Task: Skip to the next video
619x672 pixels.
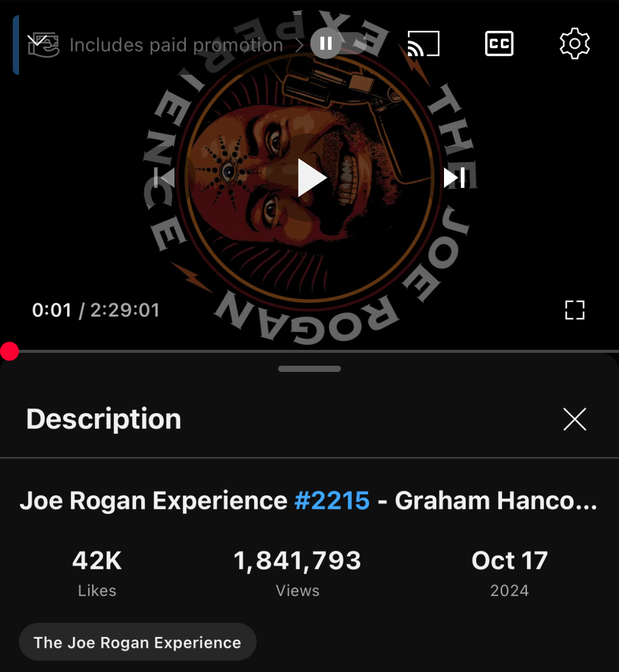Action: click(x=455, y=177)
